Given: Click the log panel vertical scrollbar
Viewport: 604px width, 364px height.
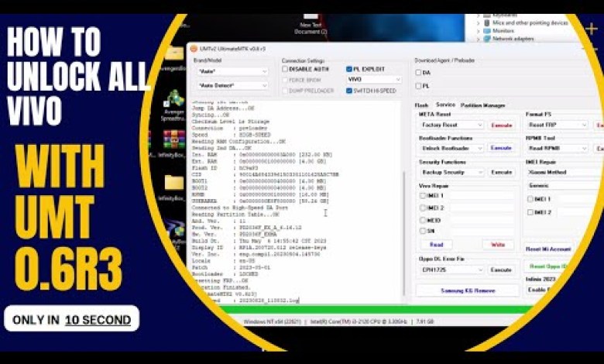Looking at the screenshot, I should [x=403, y=234].
